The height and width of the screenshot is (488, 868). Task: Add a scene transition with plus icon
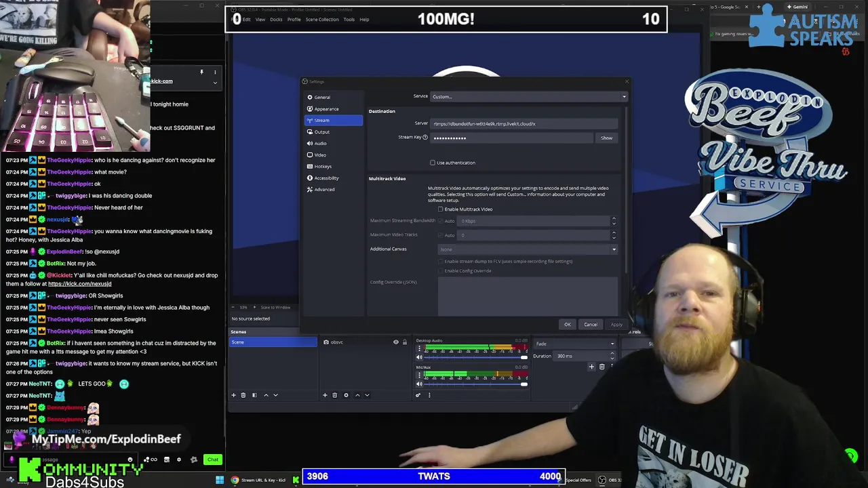tap(591, 367)
